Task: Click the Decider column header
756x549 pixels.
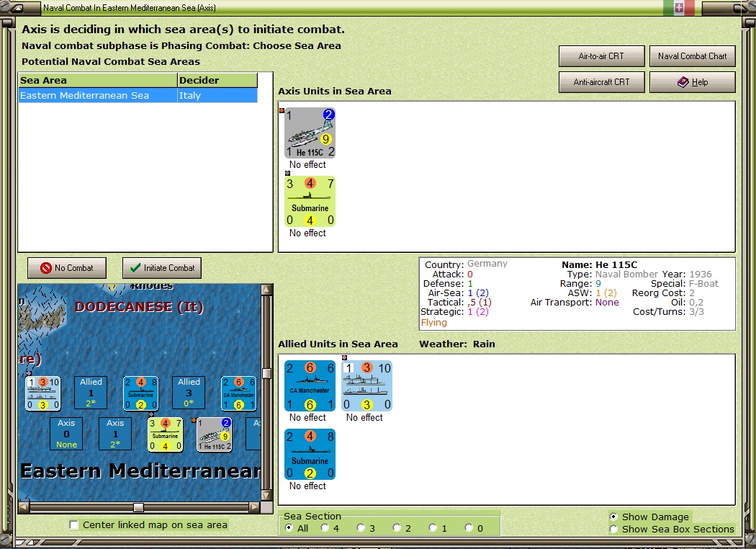Action: point(217,80)
